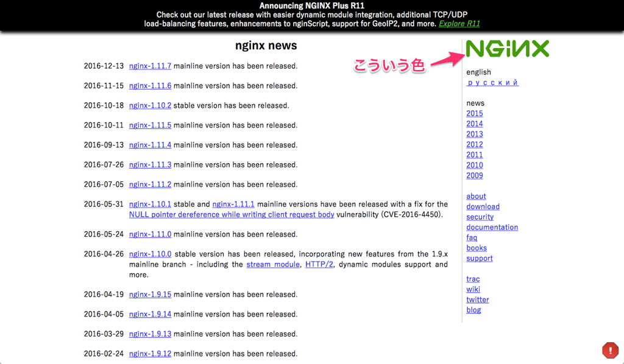Follow the HTTP/2 link
Screen dimensions: 624x364
click(x=319, y=265)
